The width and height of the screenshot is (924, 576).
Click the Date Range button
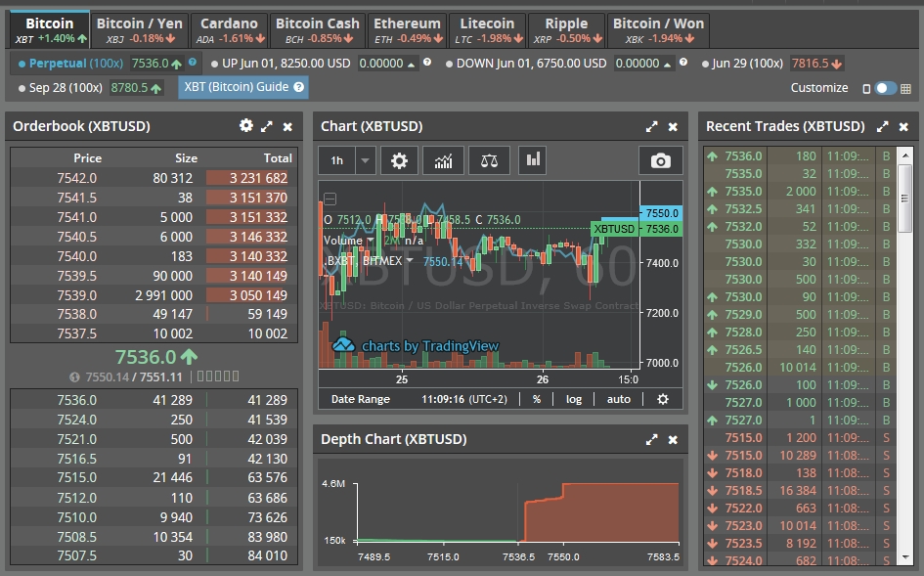pyautogui.click(x=360, y=399)
